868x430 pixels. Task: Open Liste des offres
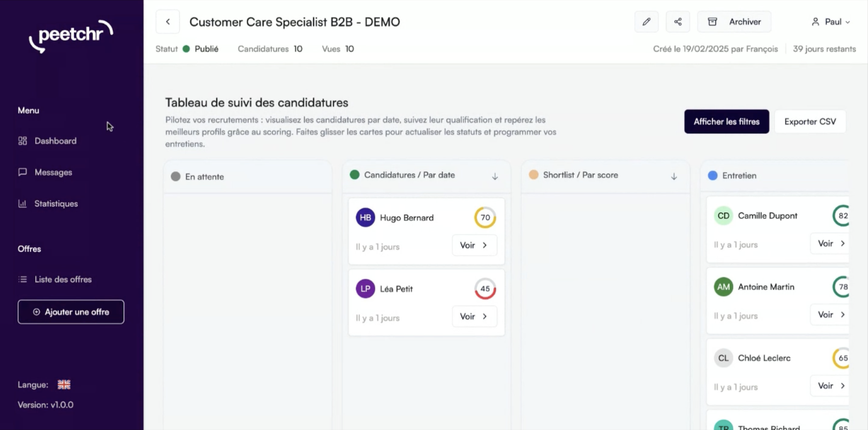[x=63, y=279]
